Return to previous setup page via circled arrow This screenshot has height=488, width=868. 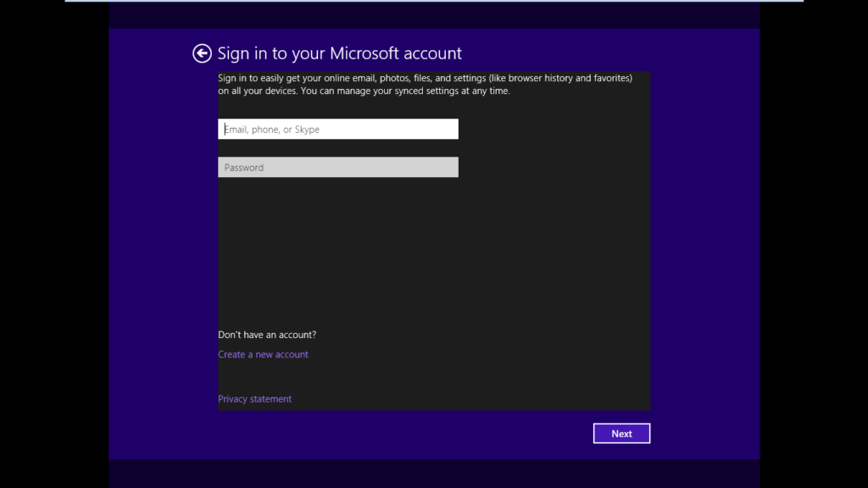tap(202, 53)
